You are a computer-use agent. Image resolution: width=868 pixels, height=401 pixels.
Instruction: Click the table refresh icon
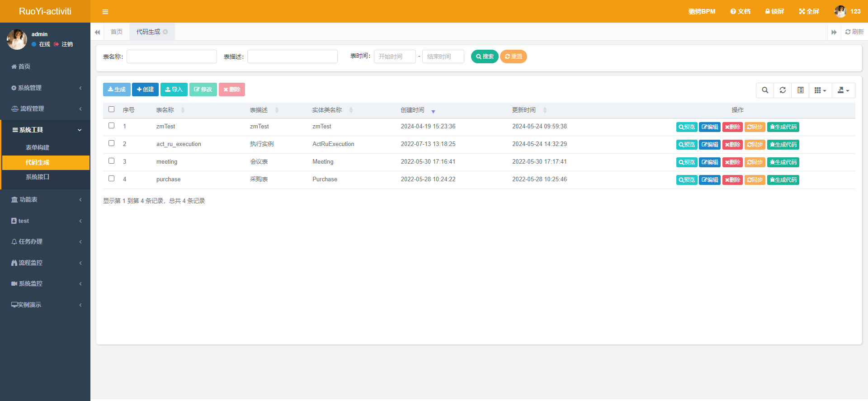tap(783, 90)
